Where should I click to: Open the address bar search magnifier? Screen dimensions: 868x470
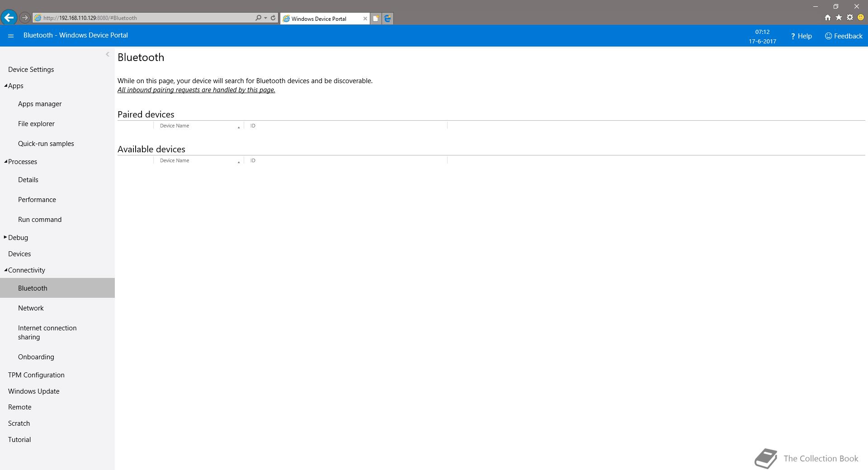pos(258,18)
